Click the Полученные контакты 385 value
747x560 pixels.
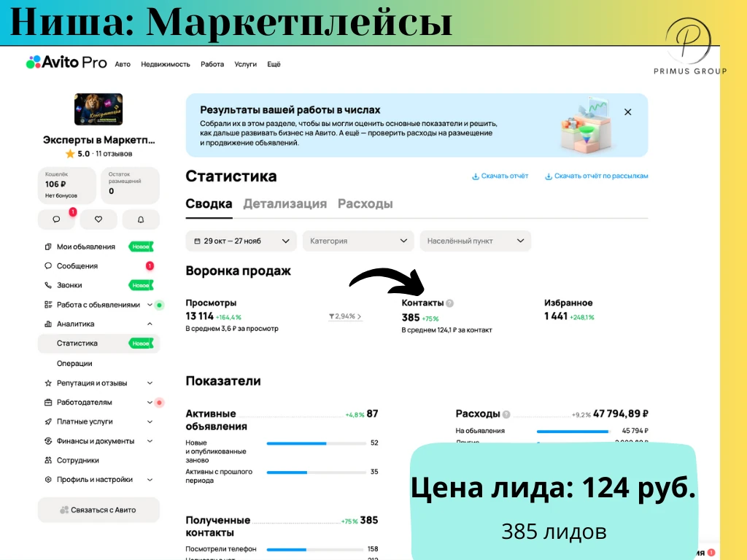coord(368,521)
